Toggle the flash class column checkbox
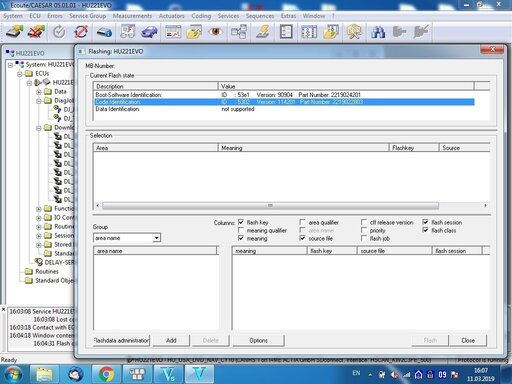The height and width of the screenshot is (384, 512). 425,230
